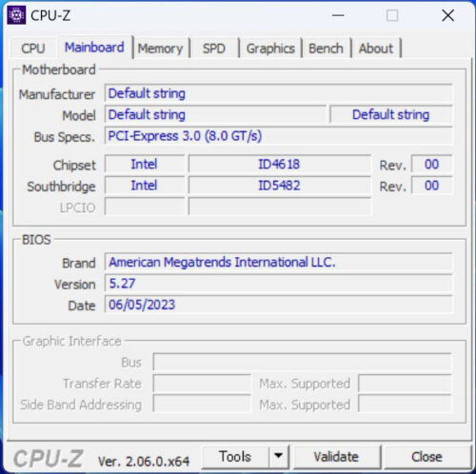Go to the Graphics tab

[x=270, y=49]
